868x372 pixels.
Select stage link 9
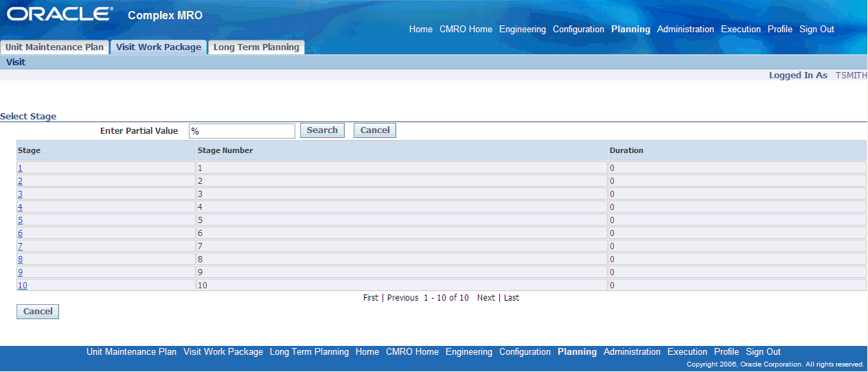coord(20,272)
